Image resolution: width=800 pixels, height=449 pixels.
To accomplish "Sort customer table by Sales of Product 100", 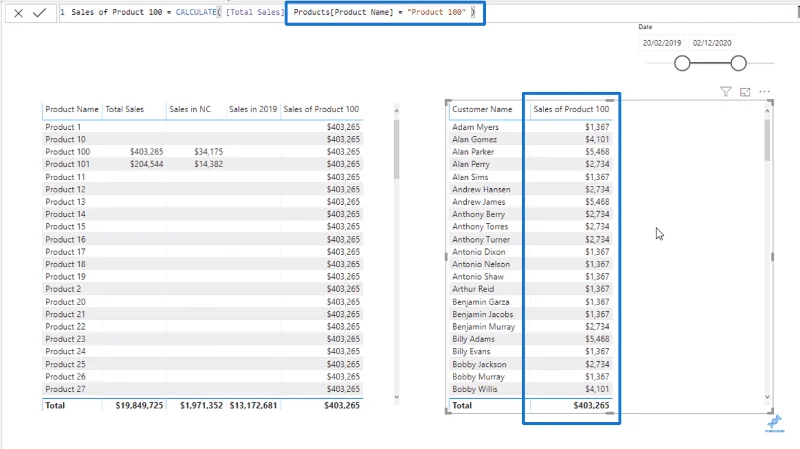I will click(x=571, y=109).
